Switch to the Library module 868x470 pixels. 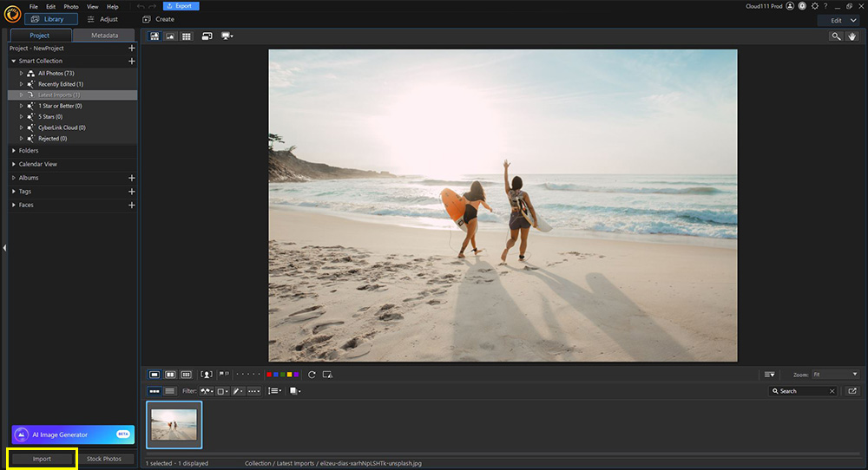point(51,19)
